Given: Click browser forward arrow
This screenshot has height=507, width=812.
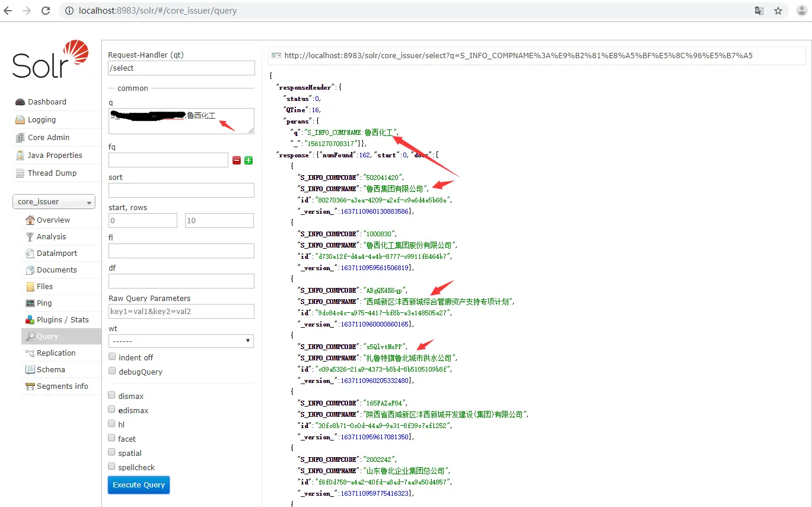Looking at the screenshot, I should tap(27, 11).
